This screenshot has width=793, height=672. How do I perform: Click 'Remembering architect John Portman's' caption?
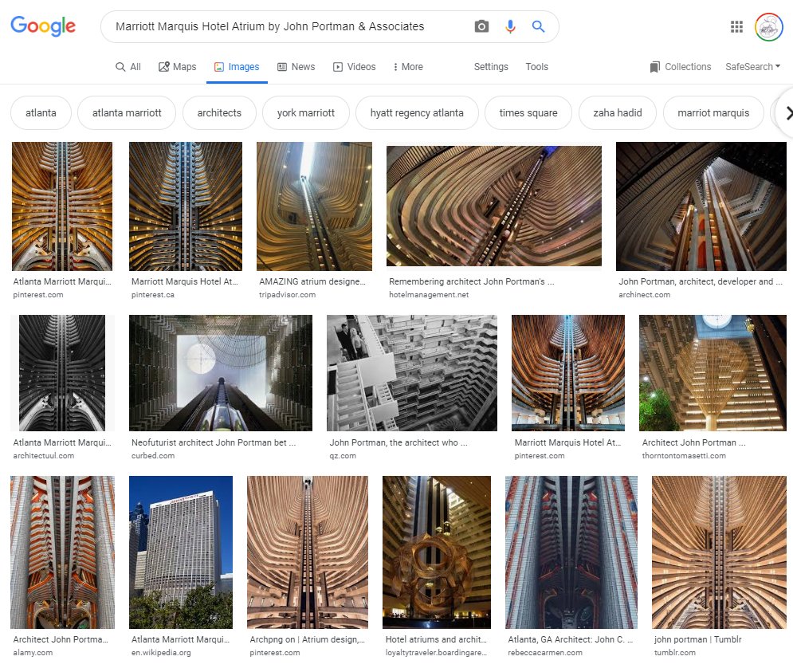[471, 281]
